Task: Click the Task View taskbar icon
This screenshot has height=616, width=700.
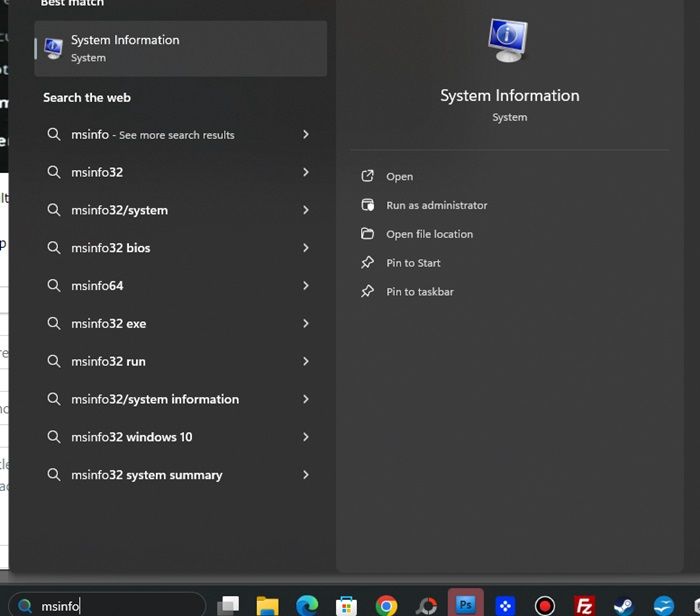Action: coord(229,605)
